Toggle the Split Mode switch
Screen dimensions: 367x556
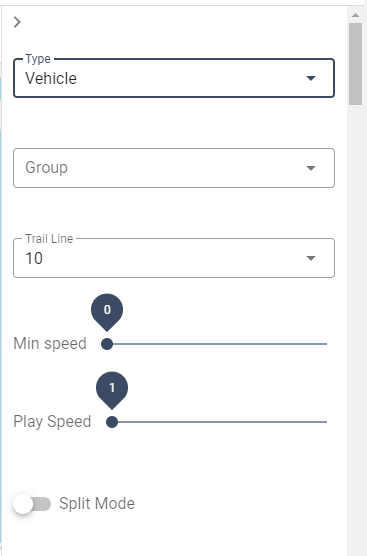pyautogui.click(x=32, y=504)
